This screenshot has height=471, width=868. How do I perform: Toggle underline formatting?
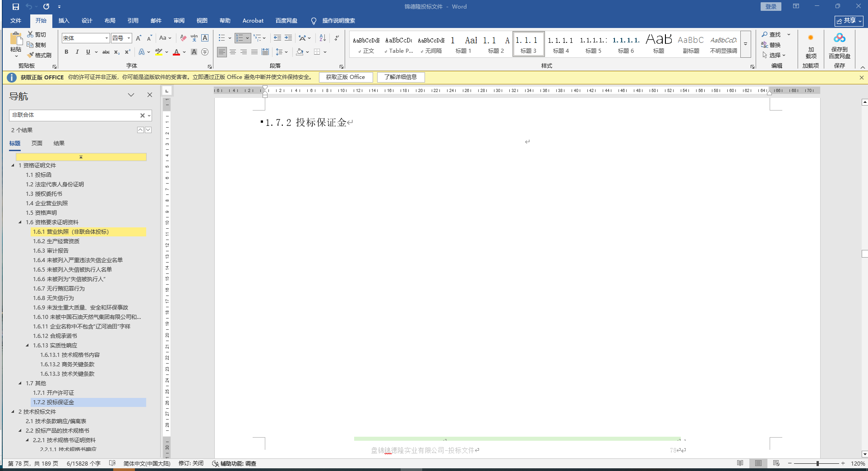pos(88,52)
